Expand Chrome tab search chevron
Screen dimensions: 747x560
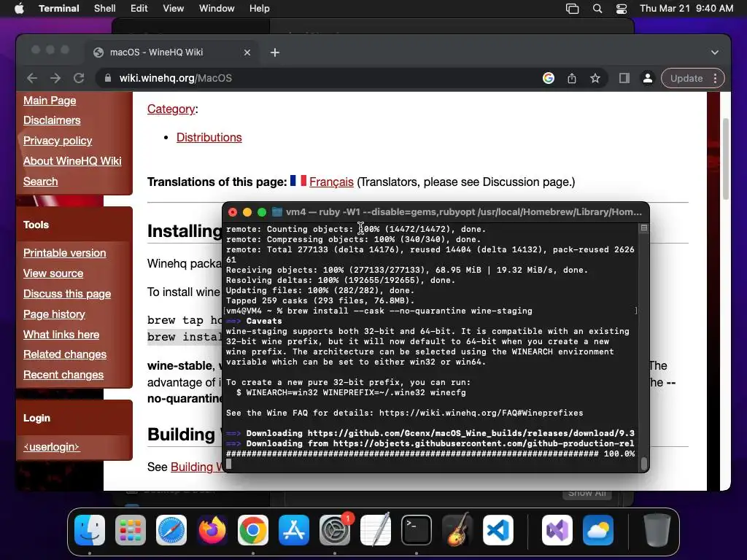pos(715,52)
